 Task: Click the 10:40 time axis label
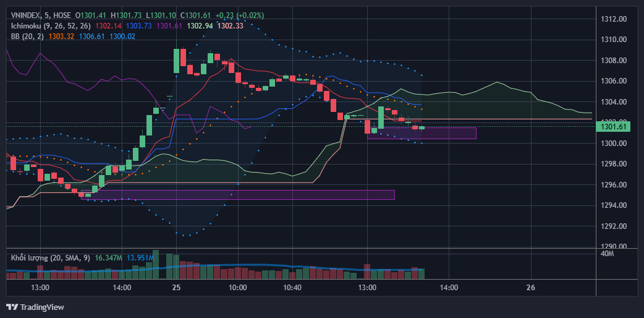292,288
